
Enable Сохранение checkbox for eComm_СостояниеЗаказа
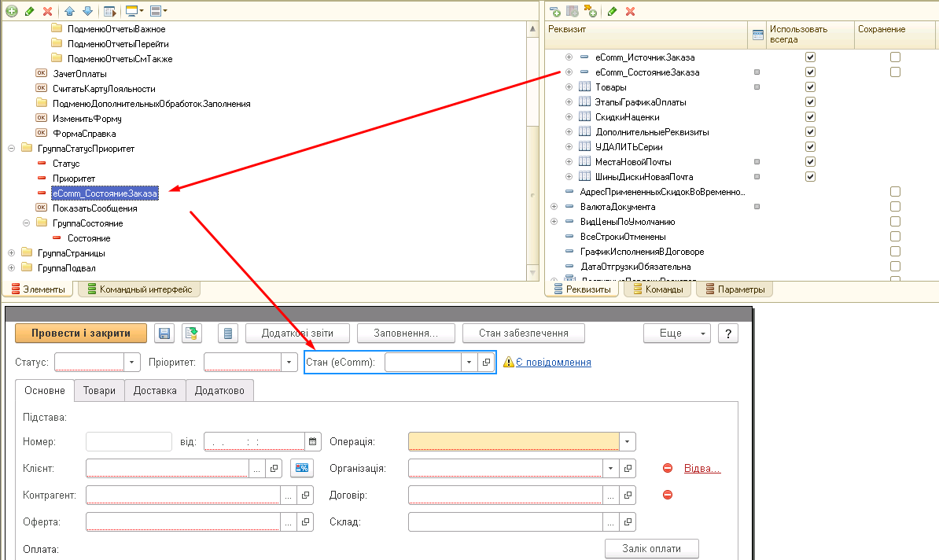tap(895, 72)
